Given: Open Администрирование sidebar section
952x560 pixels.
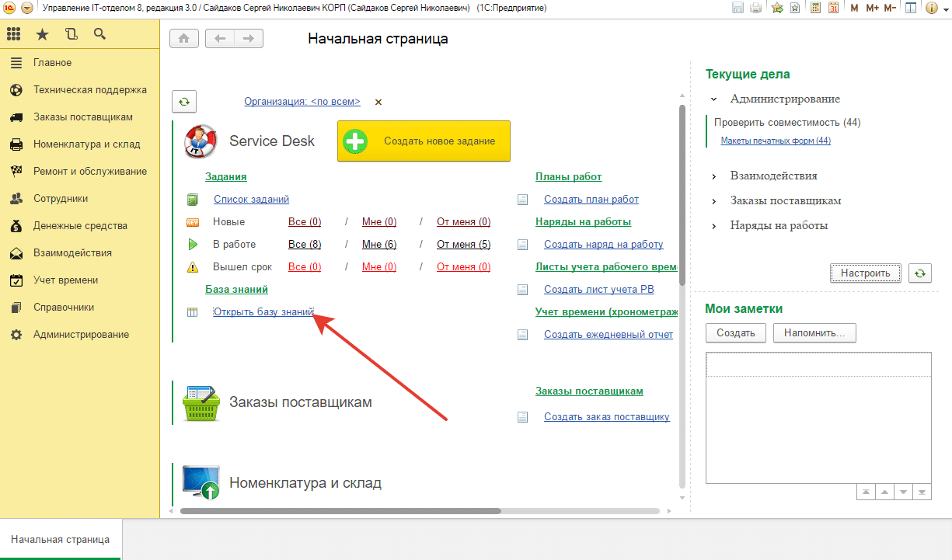Looking at the screenshot, I should point(80,334).
